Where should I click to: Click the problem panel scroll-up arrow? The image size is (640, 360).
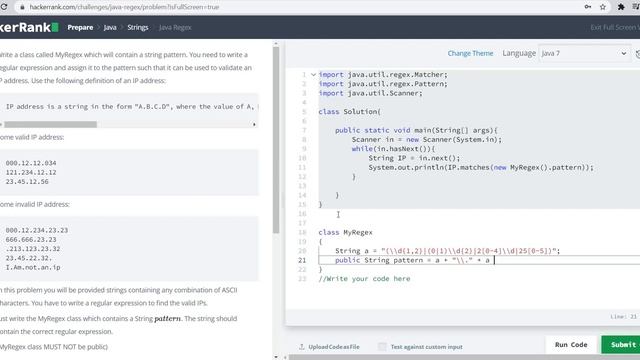(276, 43)
